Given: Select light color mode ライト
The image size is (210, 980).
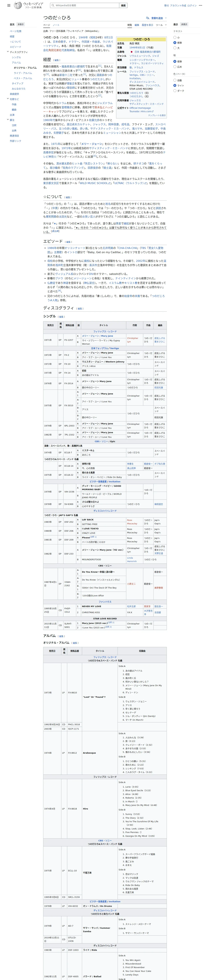Looking at the screenshot, I should [175, 86].
